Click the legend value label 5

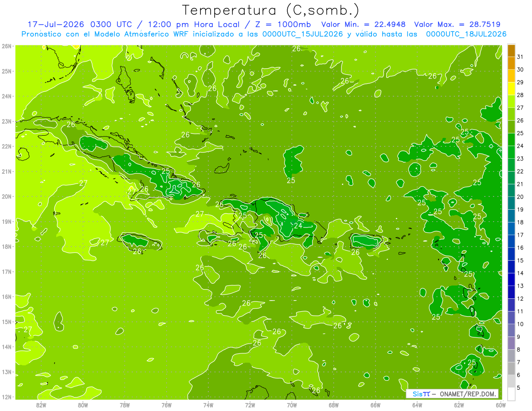click(x=519, y=388)
